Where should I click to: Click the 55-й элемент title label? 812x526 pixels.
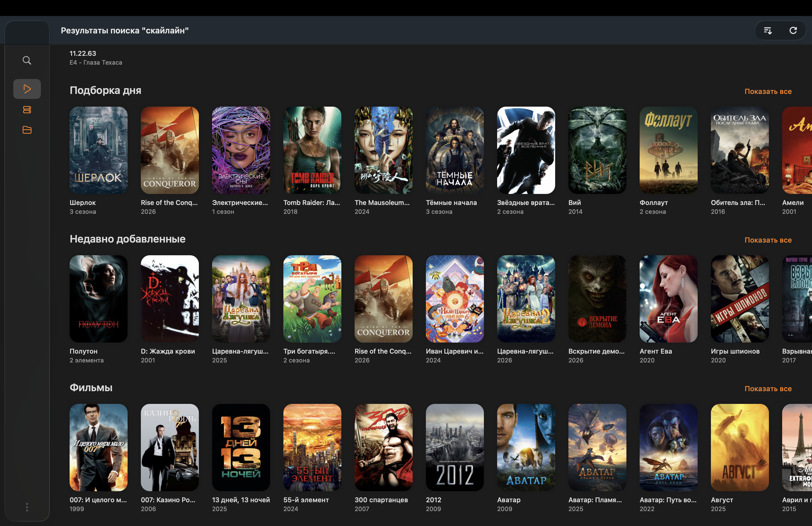[x=306, y=500]
